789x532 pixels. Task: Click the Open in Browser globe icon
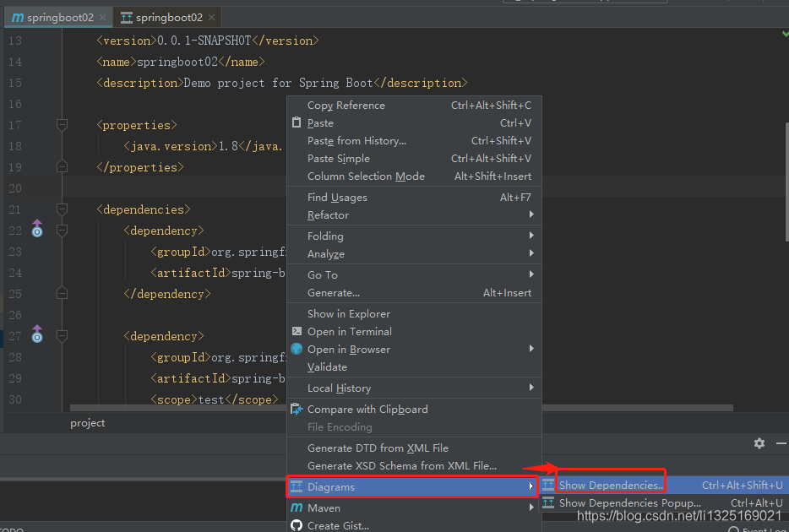(297, 349)
